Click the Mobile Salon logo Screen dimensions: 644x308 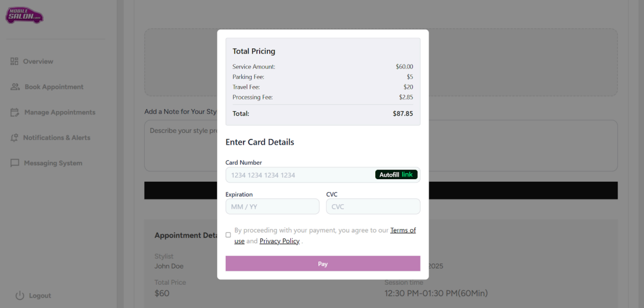pyautogui.click(x=25, y=15)
